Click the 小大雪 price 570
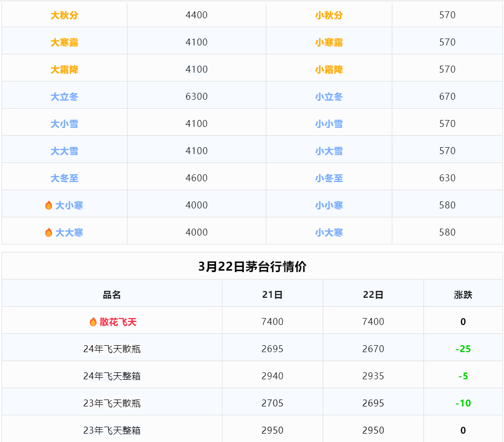This screenshot has height=442, width=504. point(448,151)
